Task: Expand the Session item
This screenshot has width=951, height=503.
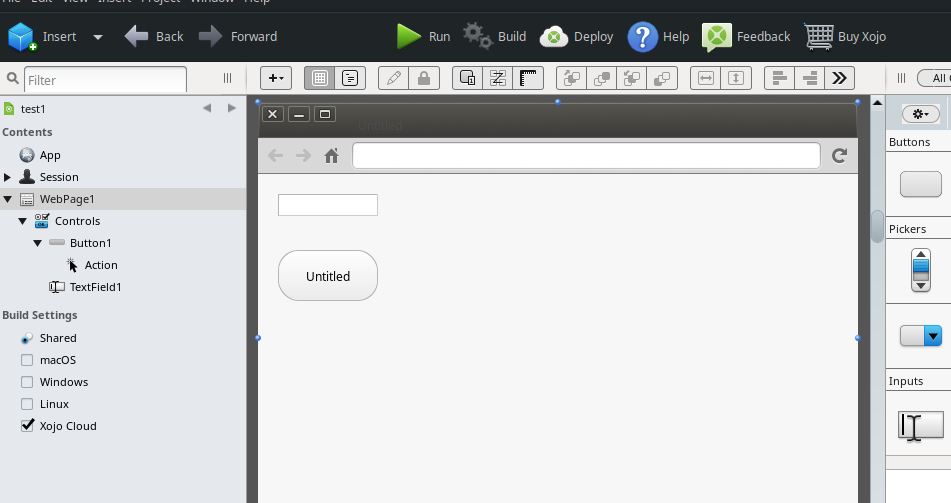Action: [7, 177]
